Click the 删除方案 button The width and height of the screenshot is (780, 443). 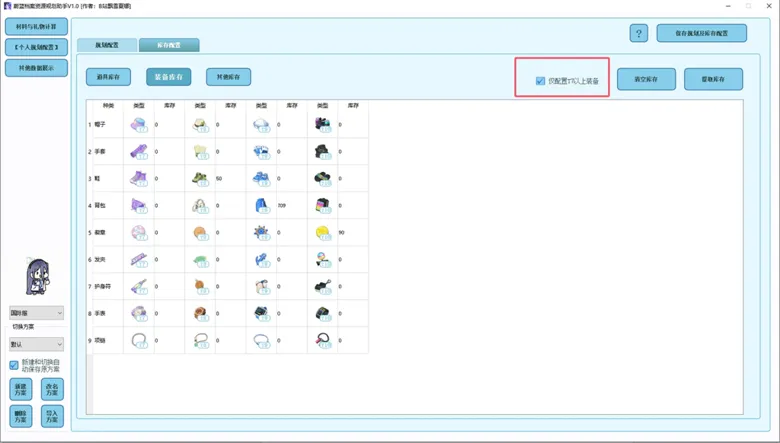(x=20, y=416)
